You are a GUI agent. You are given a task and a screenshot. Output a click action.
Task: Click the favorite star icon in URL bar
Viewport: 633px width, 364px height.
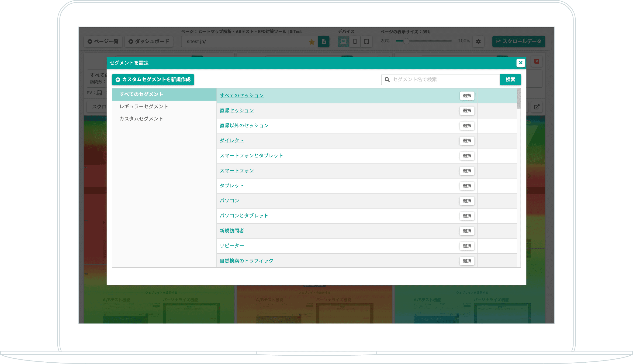[311, 42]
